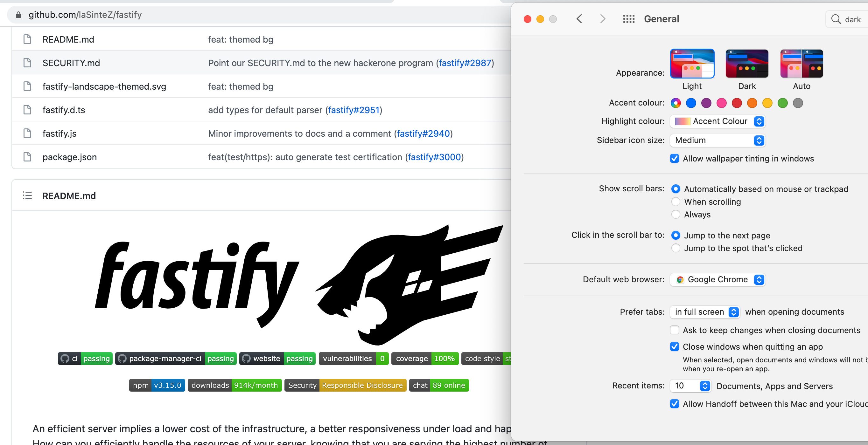Select the blue accent colour swatch
Viewport: 868px width, 445px height.
tap(691, 103)
